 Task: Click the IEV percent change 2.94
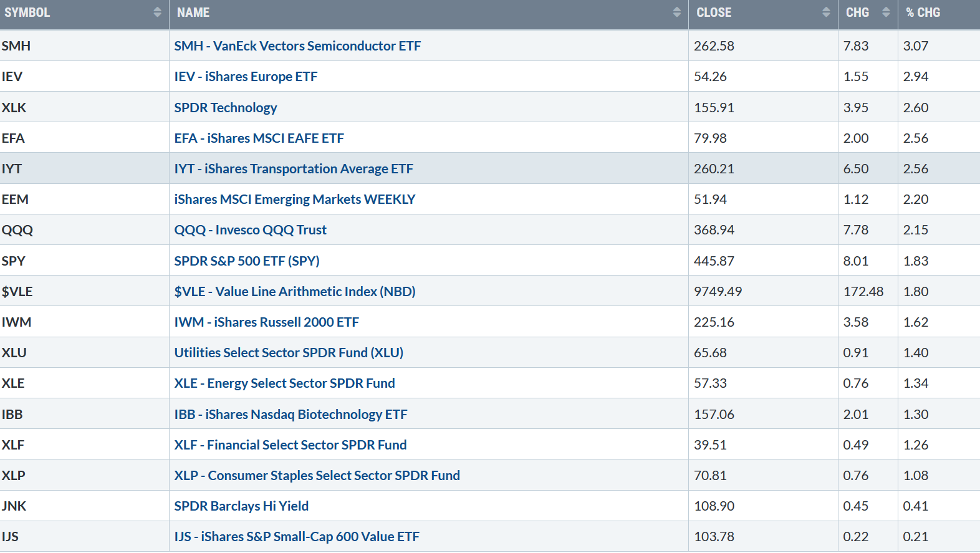click(x=916, y=77)
